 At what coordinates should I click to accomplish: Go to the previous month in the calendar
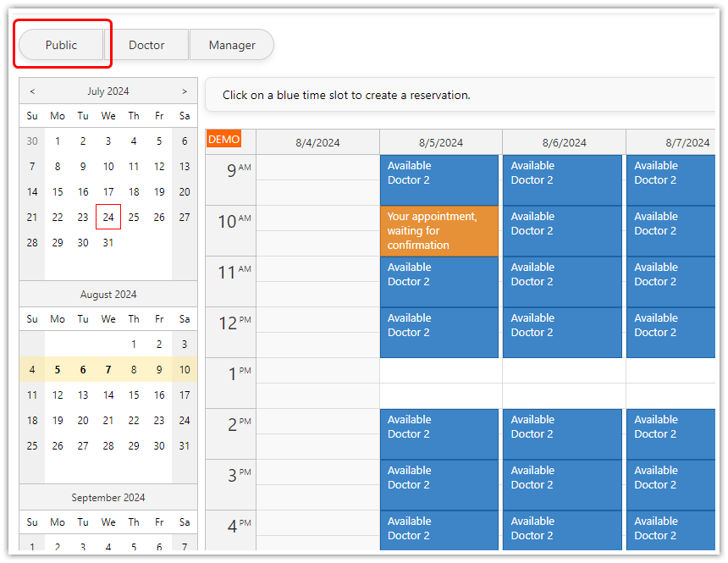point(31,91)
